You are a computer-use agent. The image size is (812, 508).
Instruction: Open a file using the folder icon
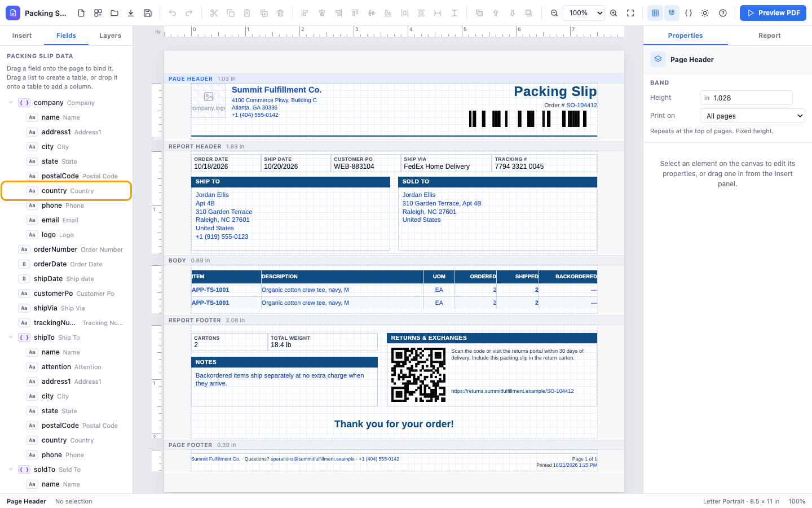click(114, 13)
